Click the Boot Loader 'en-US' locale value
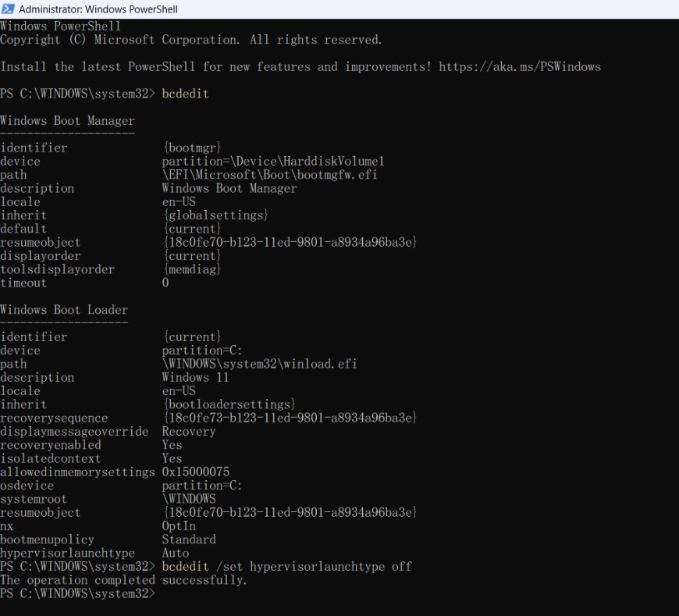679x616 pixels. [x=179, y=390]
